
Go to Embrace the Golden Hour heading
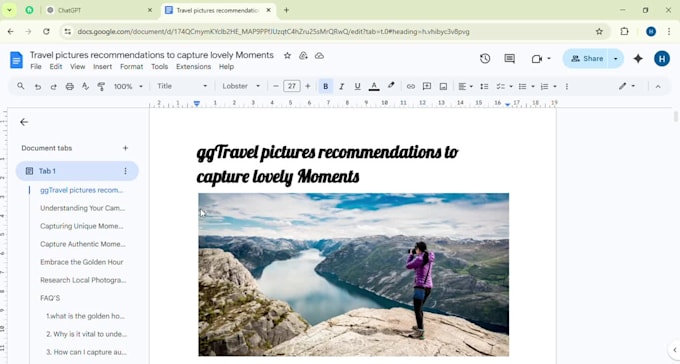pyautogui.click(x=82, y=262)
